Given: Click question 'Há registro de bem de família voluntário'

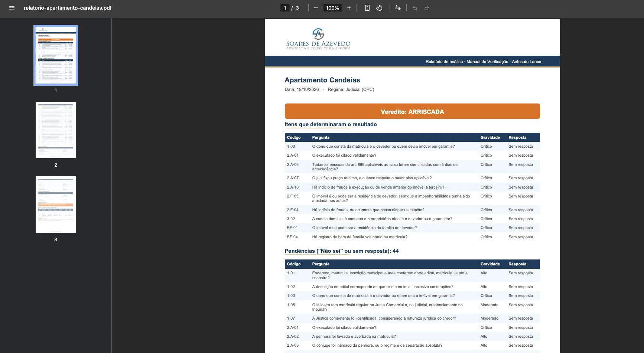Looking at the screenshot, I should [360, 237].
